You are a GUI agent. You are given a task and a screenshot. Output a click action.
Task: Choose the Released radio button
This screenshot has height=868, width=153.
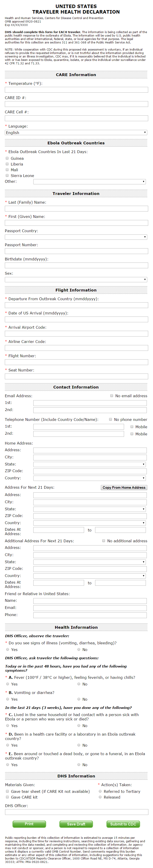[x=100, y=797]
